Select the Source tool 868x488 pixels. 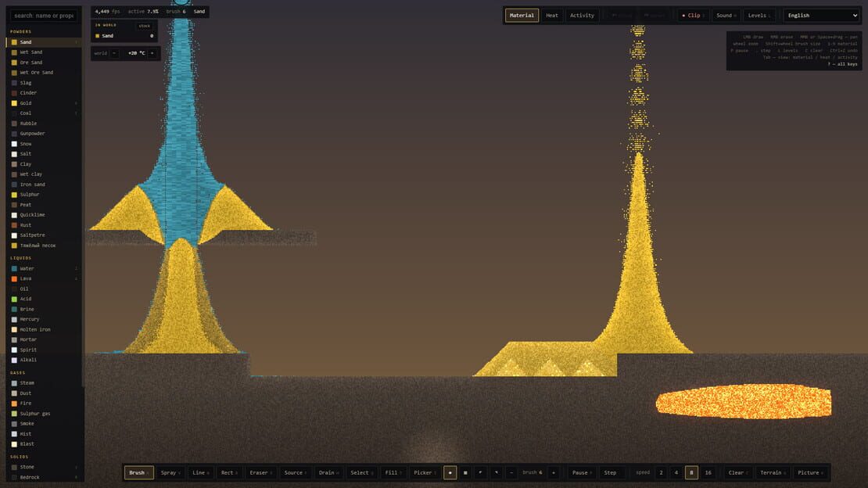295,472
